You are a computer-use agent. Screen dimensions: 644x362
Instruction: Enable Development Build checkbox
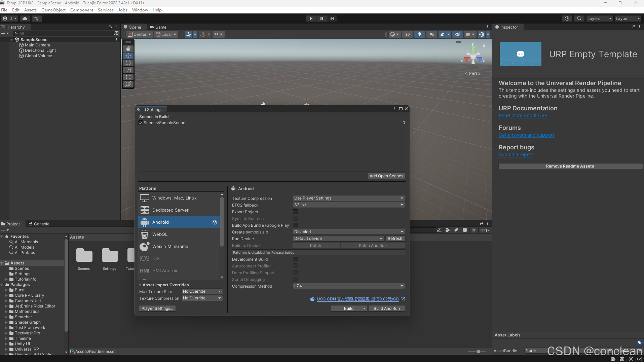point(295,259)
